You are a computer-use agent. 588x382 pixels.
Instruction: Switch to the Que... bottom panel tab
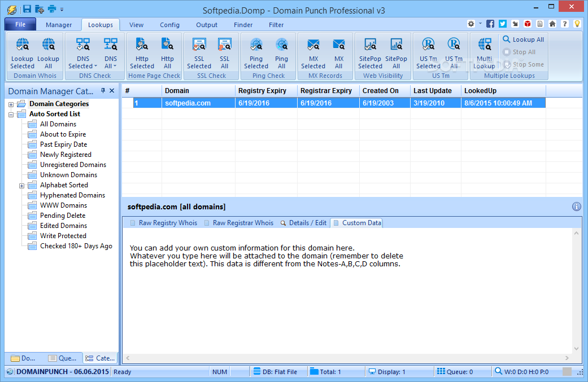pos(63,358)
